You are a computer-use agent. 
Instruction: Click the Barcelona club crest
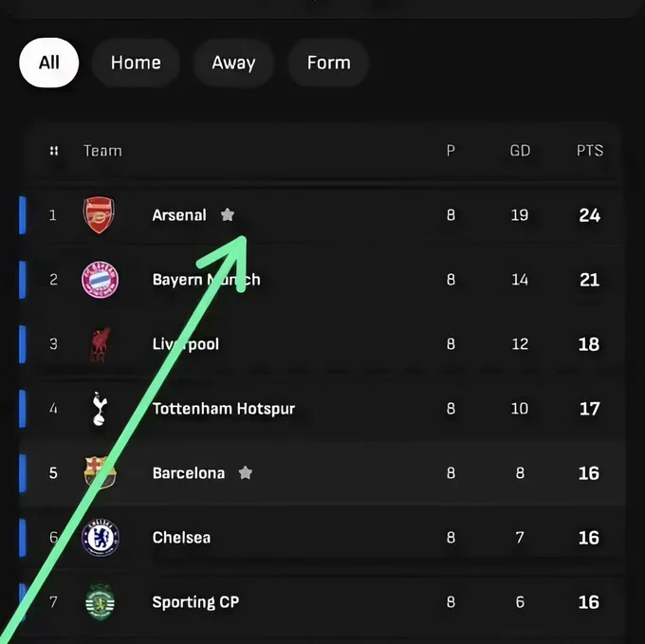point(100,472)
